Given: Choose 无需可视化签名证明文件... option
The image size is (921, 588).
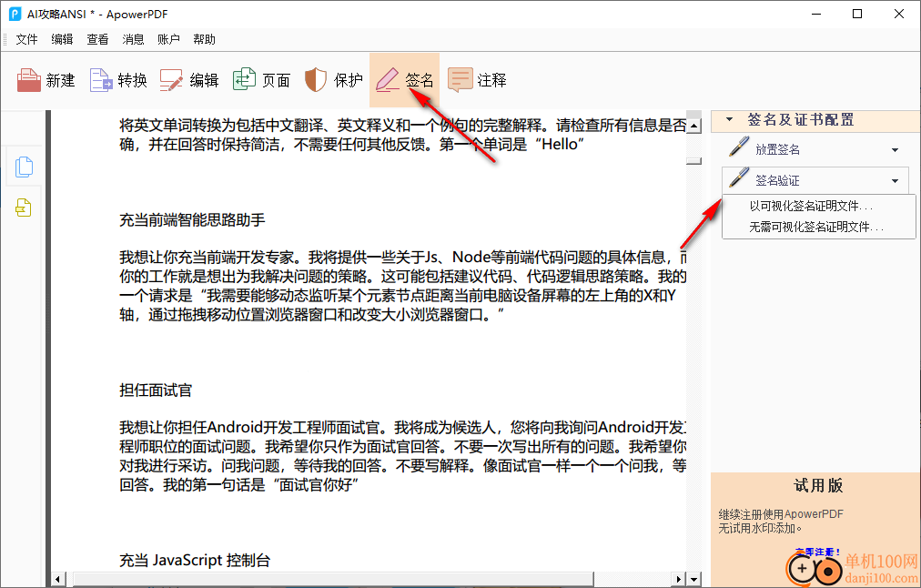Looking at the screenshot, I should pos(819,227).
